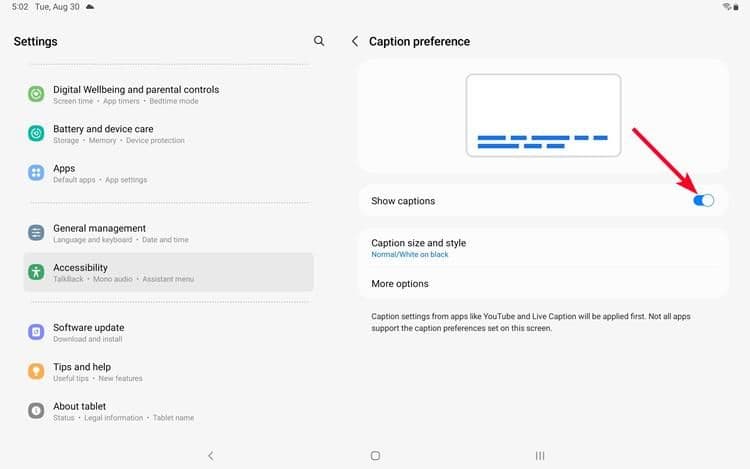Click the General management sliders icon

(x=36, y=233)
